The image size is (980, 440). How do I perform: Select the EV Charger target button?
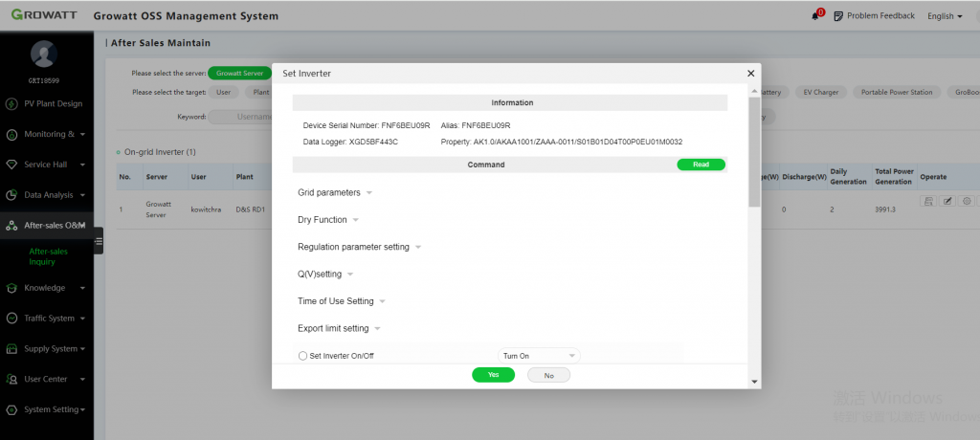820,92
